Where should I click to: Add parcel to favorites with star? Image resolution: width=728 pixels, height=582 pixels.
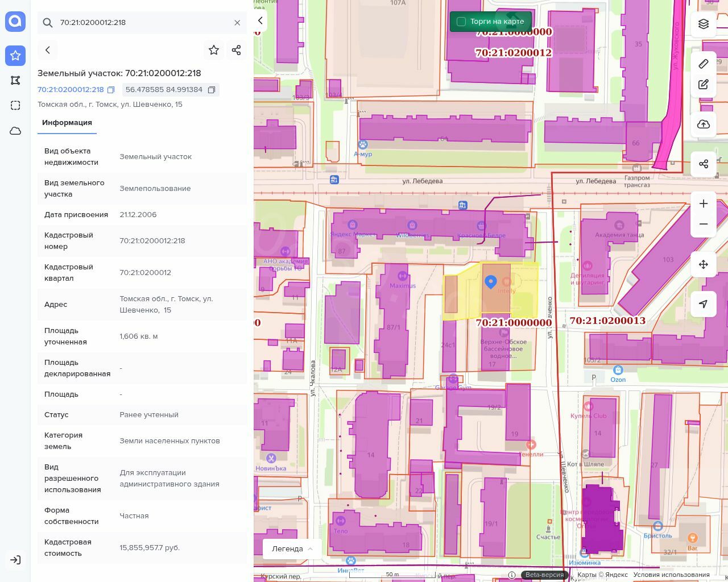click(214, 50)
